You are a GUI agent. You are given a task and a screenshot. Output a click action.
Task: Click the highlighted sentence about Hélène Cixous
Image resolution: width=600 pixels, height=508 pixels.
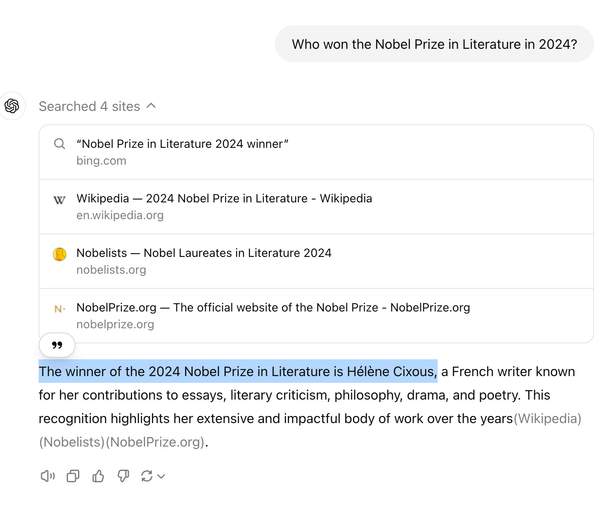pyautogui.click(x=237, y=372)
